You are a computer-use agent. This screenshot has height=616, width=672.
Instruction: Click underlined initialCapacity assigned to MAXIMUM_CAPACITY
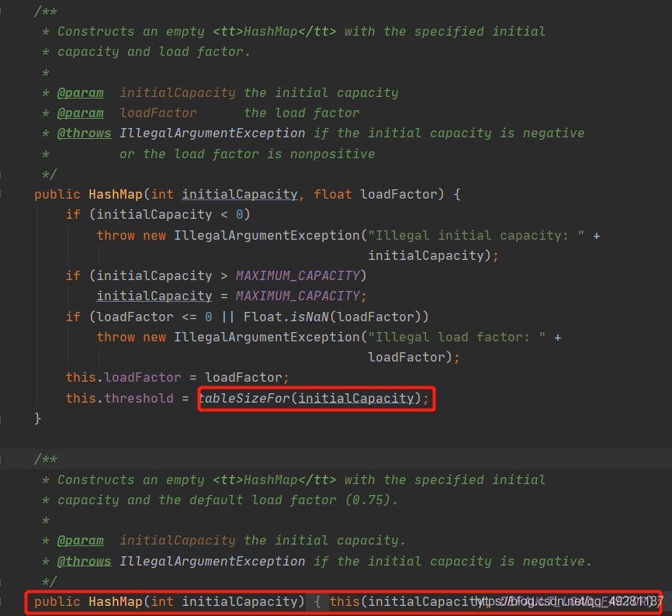(154, 296)
